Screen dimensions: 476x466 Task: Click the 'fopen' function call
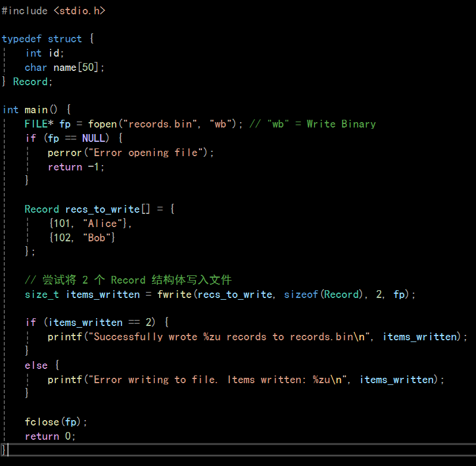pos(102,124)
